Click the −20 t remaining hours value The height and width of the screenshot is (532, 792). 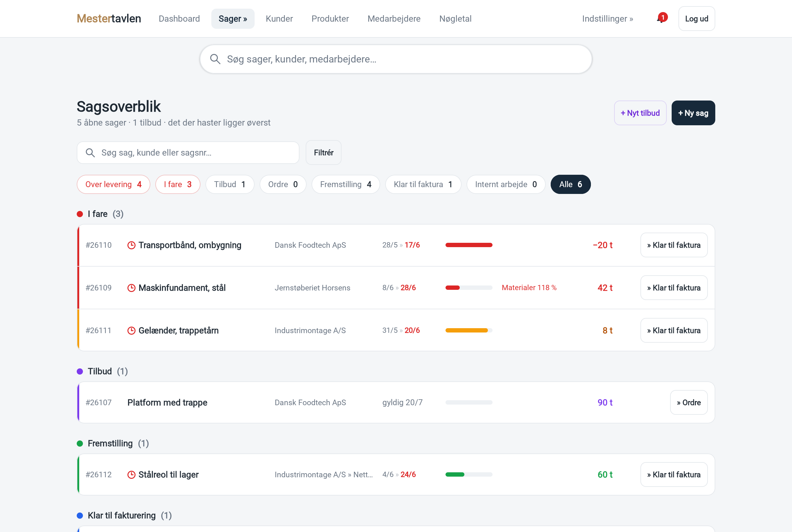click(x=603, y=245)
